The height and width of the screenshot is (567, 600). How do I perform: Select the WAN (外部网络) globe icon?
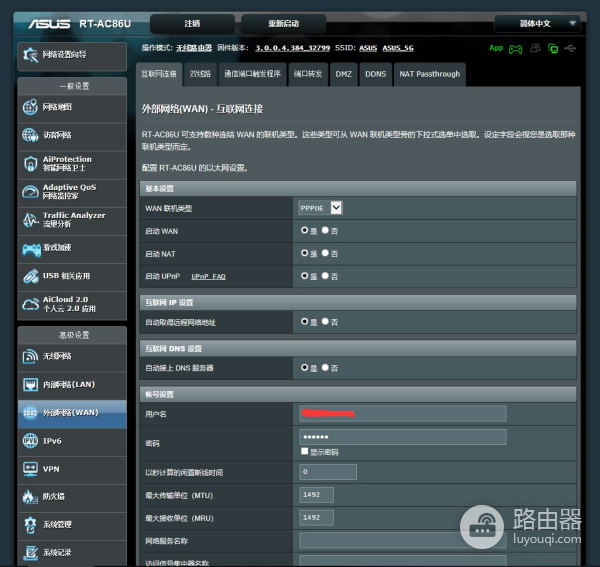coord(30,412)
